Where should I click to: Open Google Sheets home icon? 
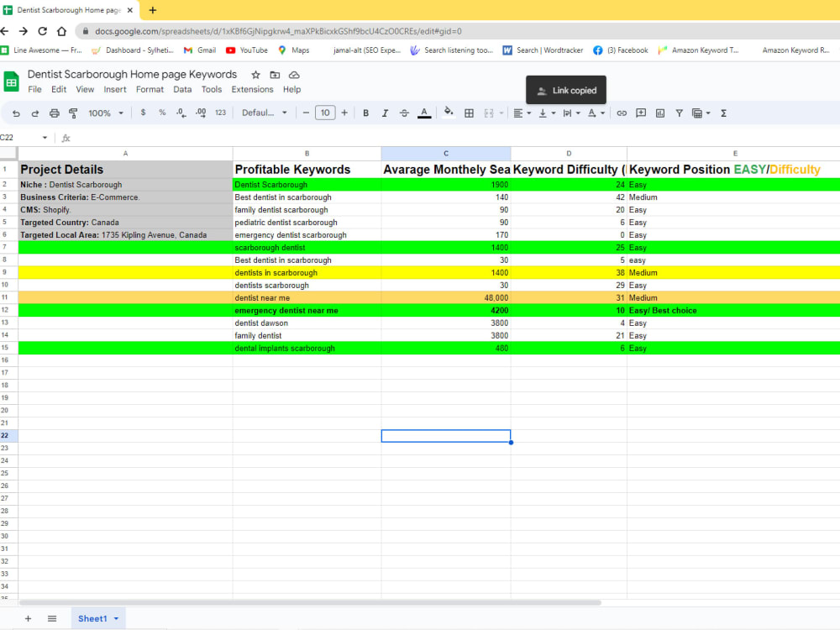tap(11, 81)
